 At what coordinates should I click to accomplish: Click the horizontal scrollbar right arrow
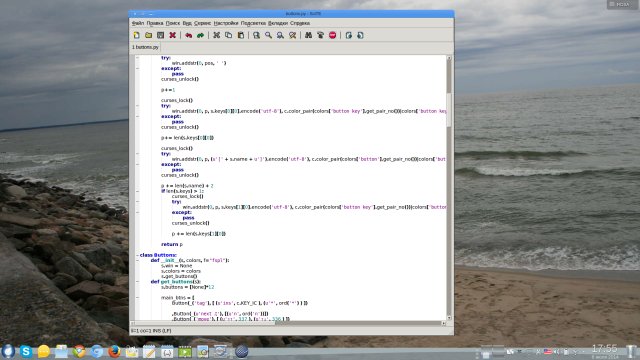point(444,323)
